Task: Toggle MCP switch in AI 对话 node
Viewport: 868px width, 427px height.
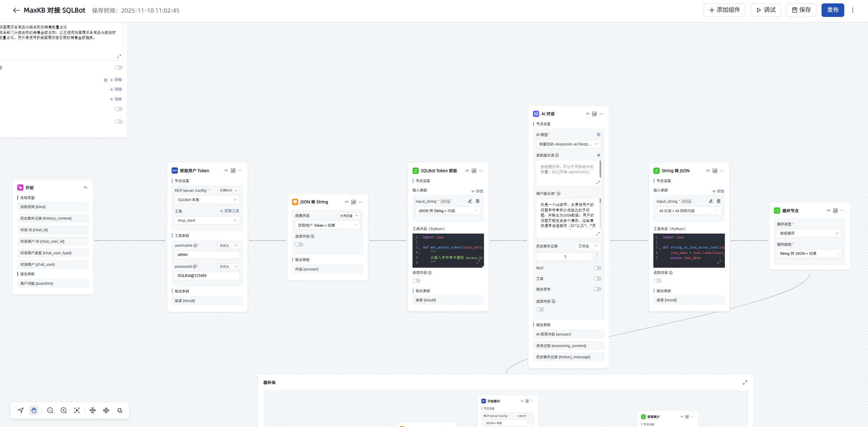Action: tap(597, 268)
